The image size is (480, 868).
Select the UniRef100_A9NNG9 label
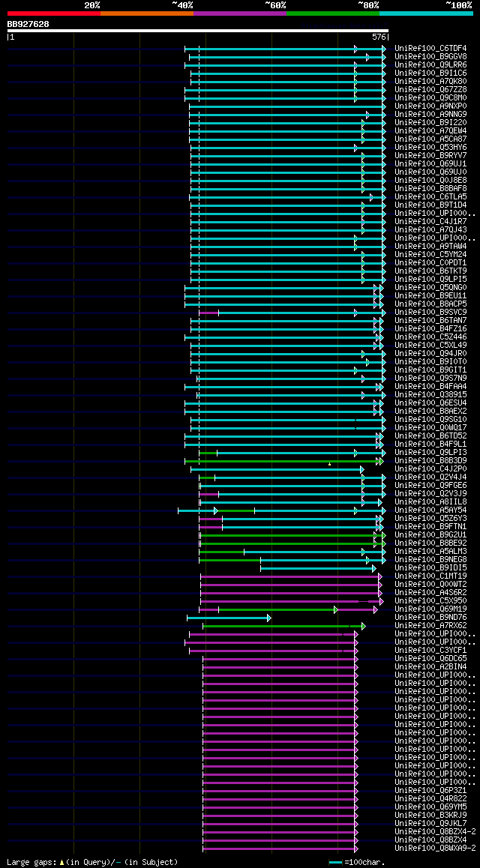430,114
